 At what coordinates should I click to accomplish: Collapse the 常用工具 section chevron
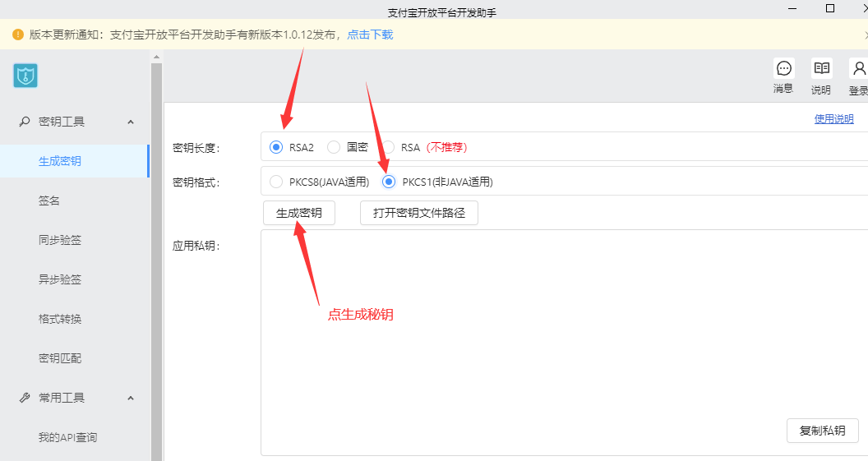[x=131, y=398]
